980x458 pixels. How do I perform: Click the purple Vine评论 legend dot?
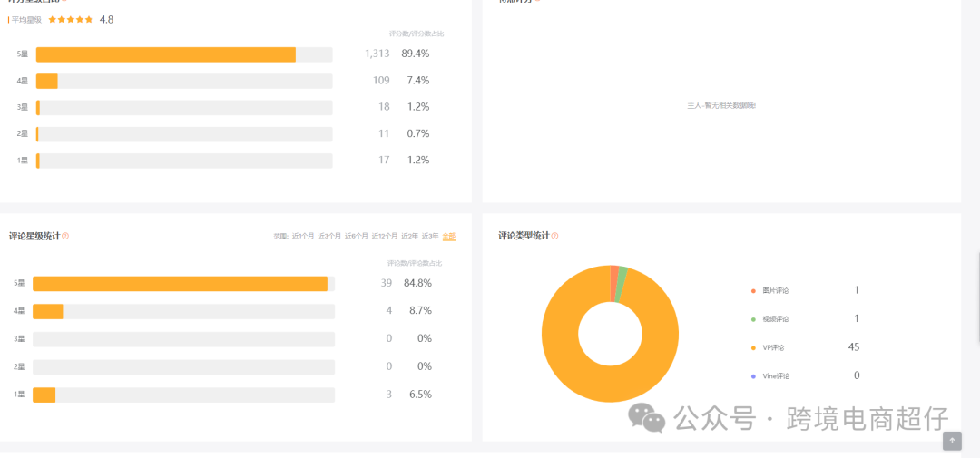tap(752, 376)
